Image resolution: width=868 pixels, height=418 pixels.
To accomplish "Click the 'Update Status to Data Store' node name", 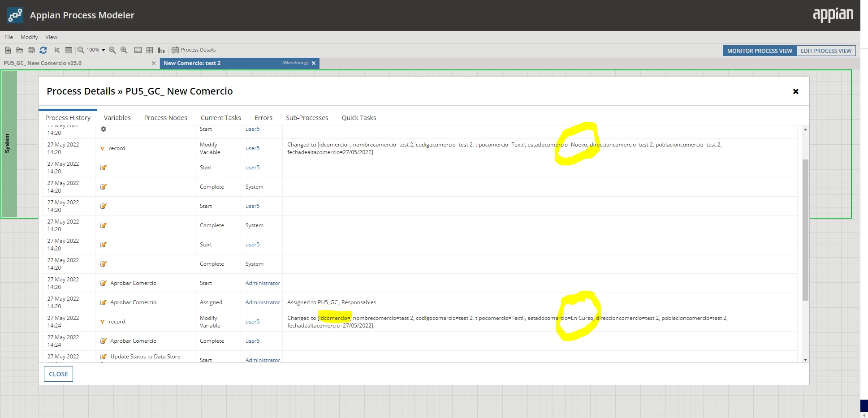I will (146, 357).
